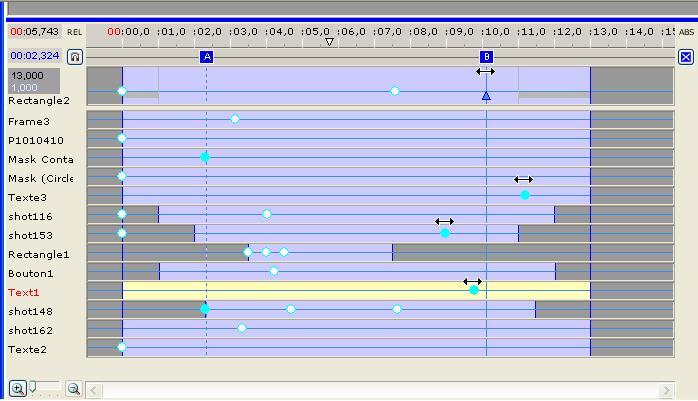
Task: Toggle REL relative time mode
Action: (75, 32)
